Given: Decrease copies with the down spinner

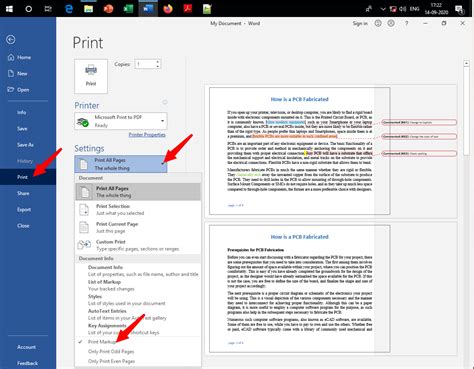Looking at the screenshot, I should (x=158, y=66).
